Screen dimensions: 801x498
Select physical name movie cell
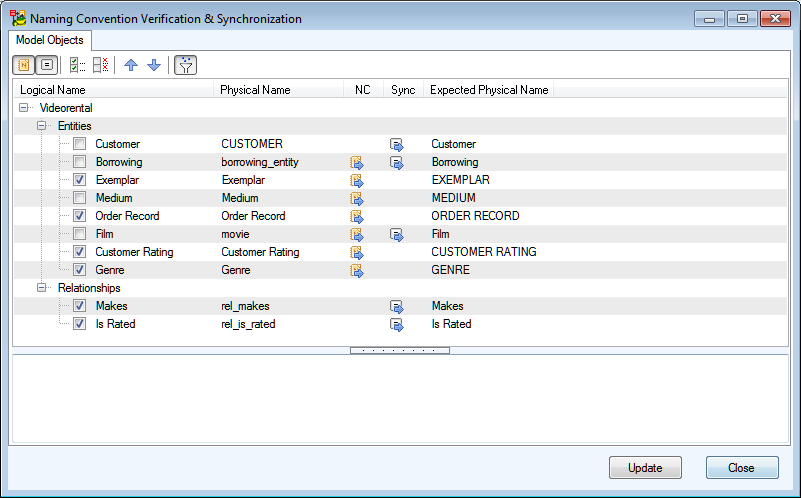click(235, 234)
